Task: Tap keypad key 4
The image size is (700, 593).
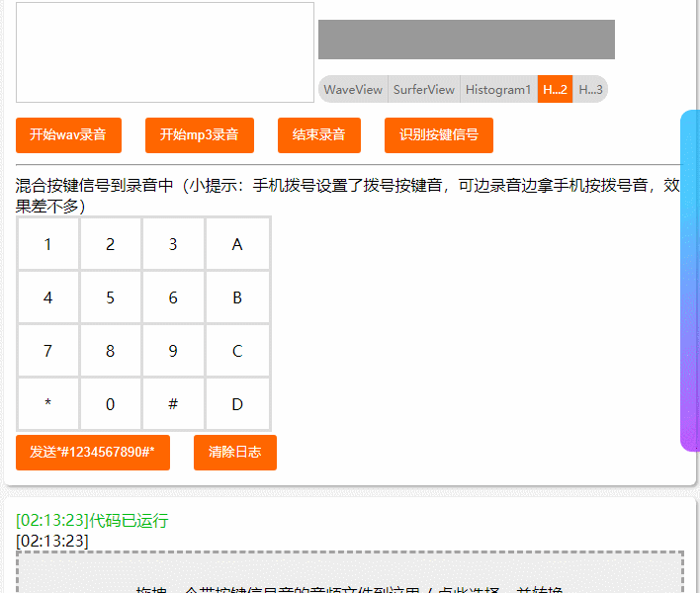Action: click(48, 297)
